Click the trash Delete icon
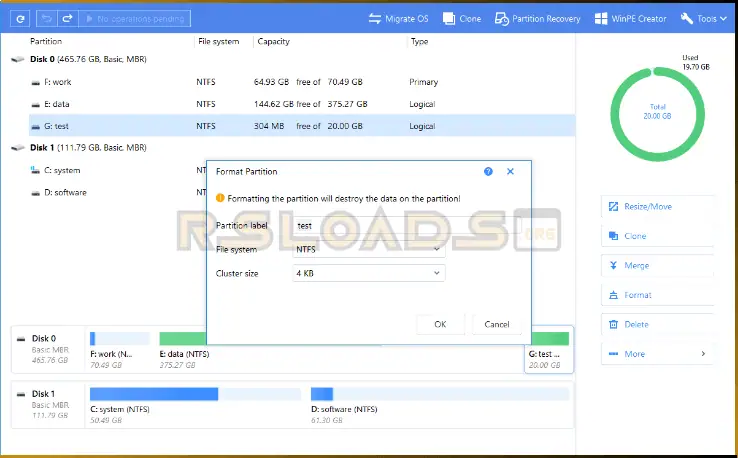The width and height of the screenshot is (738, 458). [613, 324]
